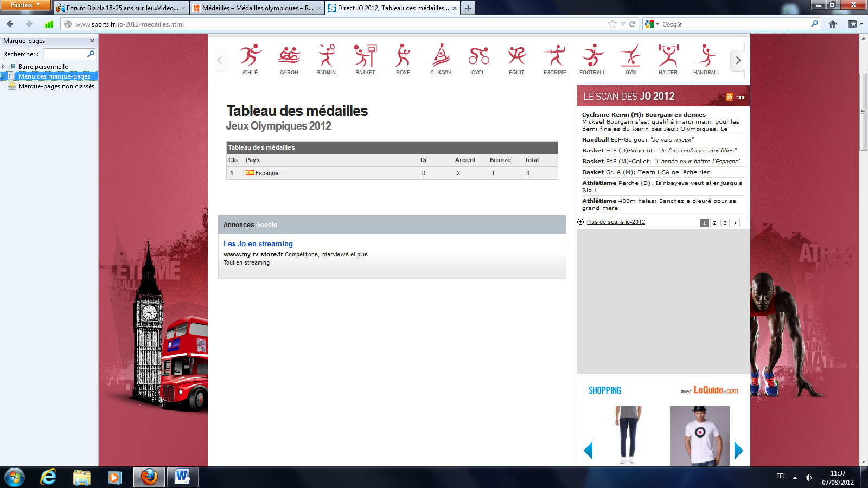The image size is (868, 488).
Task: Open the Firefox application menu
Action: (x=25, y=5)
